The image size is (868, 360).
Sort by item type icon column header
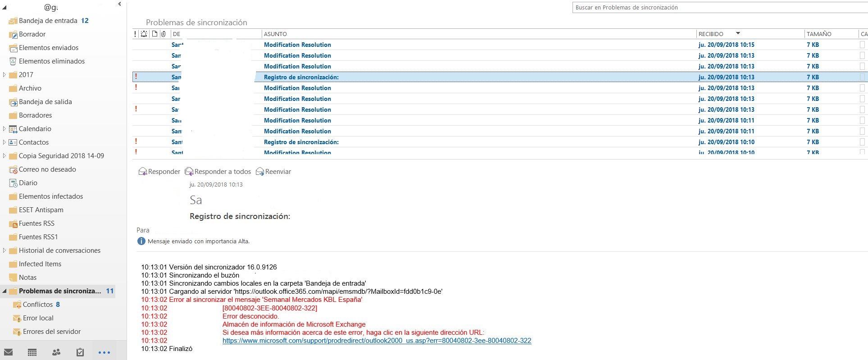click(155, 34)
